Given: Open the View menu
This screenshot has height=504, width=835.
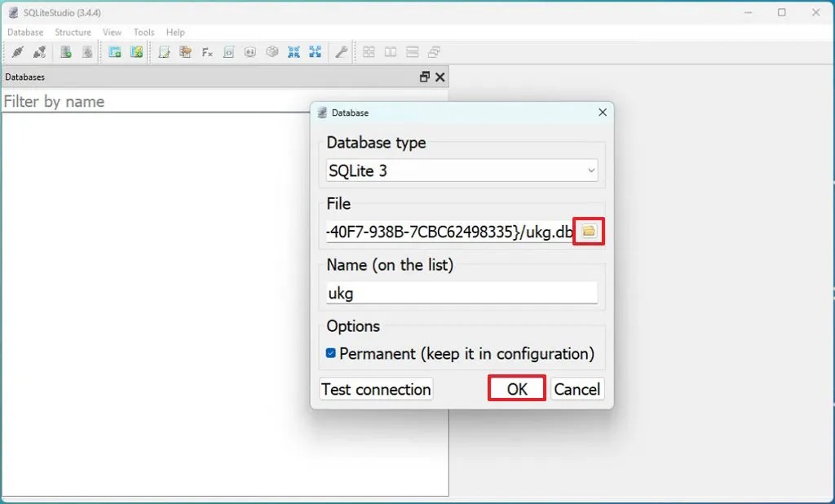Looking at the screenshot, I should [112, 32].
